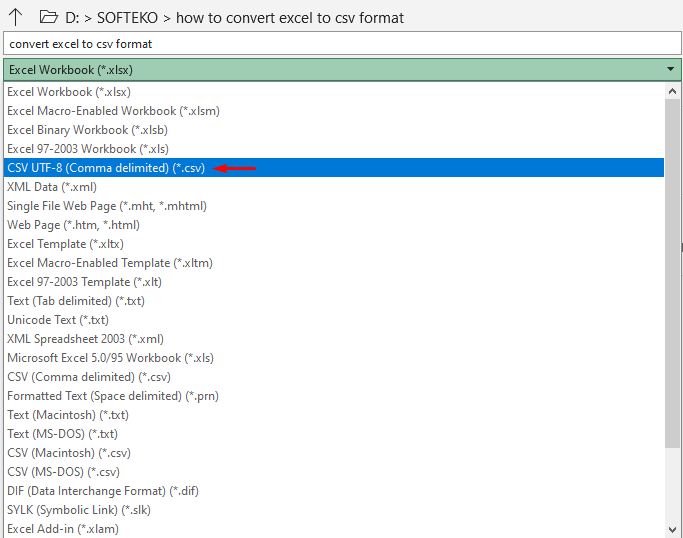The width and height of the screenshot is (683, 538).
Task: Click the up arrow navigation icon
Action: tap(15, 17)
